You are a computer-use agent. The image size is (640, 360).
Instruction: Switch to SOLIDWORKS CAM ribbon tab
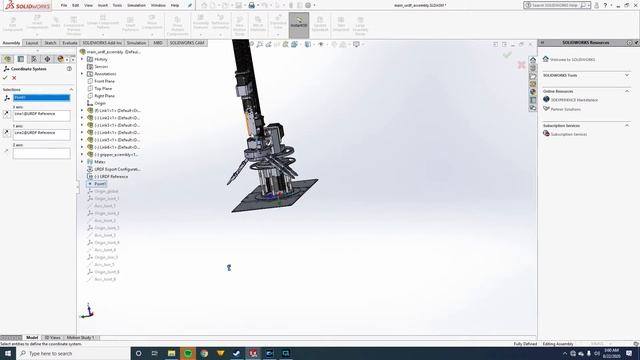click(x=187, y=43)
